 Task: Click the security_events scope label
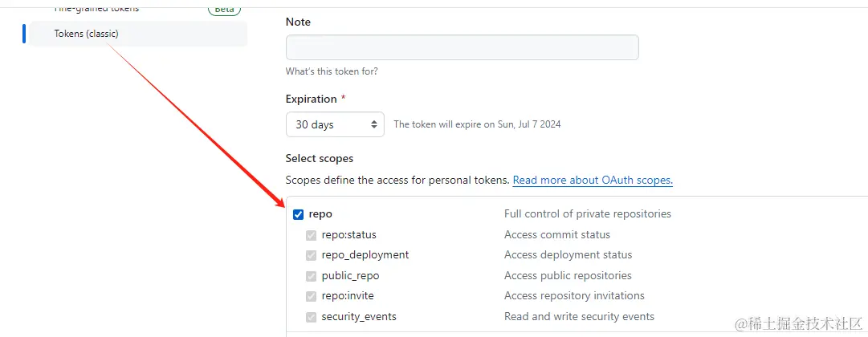tap(359, 317)
